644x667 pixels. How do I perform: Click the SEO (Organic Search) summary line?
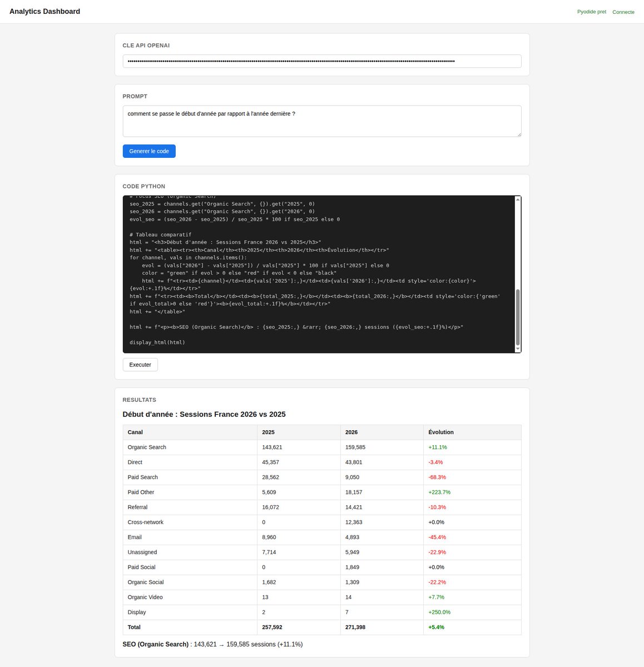coord(212,644)
